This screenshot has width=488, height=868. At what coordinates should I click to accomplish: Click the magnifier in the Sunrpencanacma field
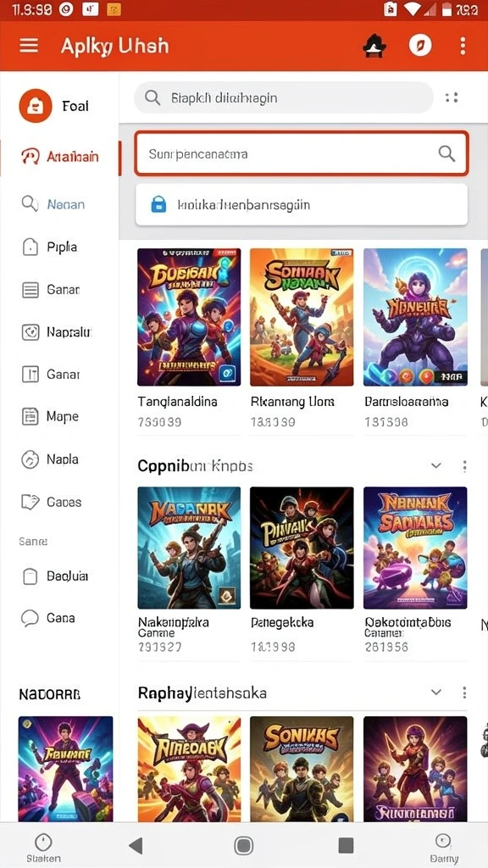[446, 153]
